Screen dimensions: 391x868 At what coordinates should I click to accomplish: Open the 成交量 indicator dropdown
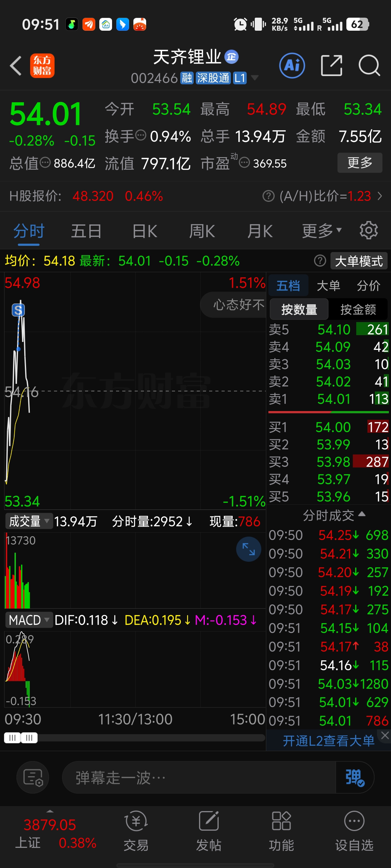pos(29,521)
